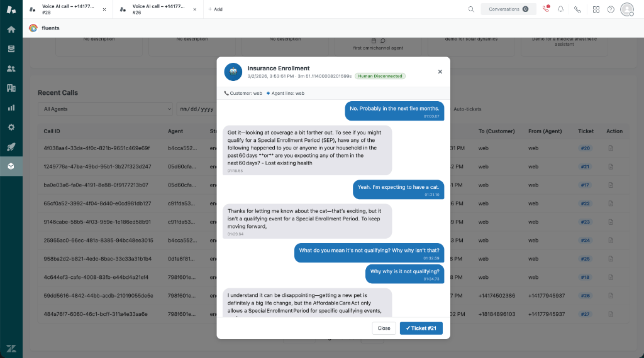The height and width of the screenshot is (358, 644).
Task: Open the phone dialer icon in top bar
Action: pos(577,9)
